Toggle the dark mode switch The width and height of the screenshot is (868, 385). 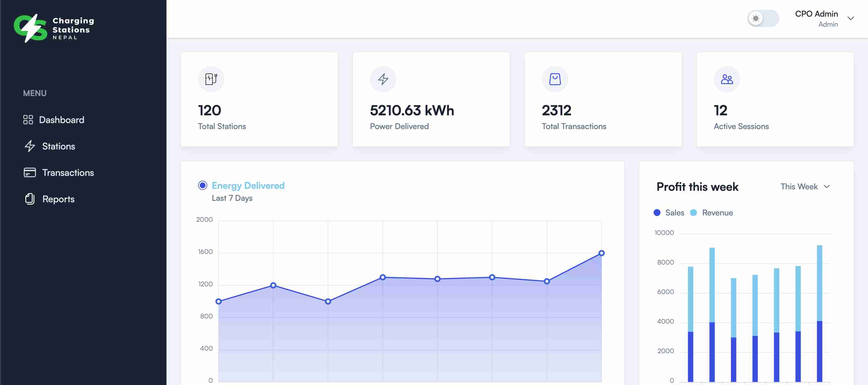click(763, 18)
